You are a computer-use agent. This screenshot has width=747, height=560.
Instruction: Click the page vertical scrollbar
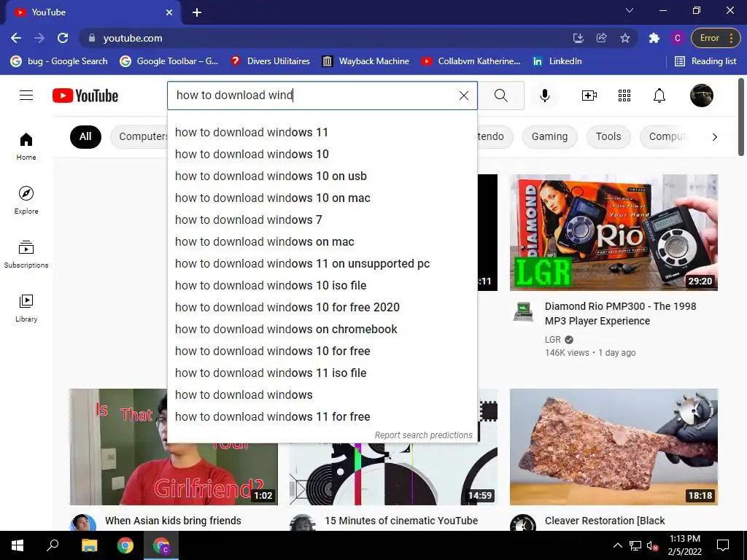[x=741, y=117]
